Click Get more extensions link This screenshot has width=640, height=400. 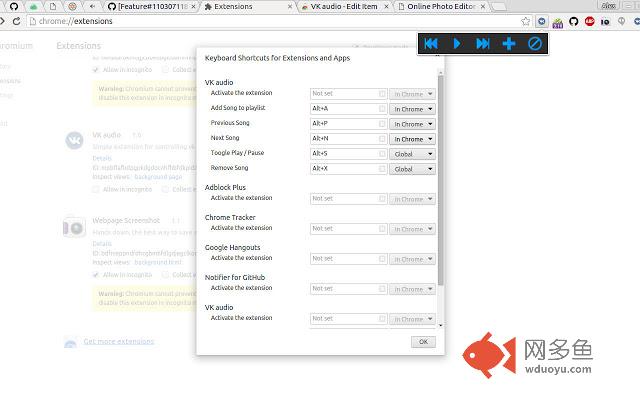coord(119,341)
